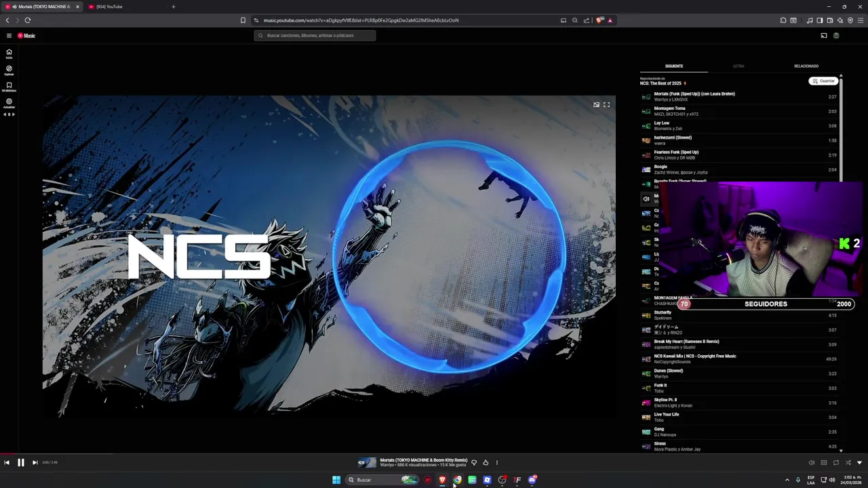
Task: Play Fearless Funk (Sped Up) from queue
Action: tap(739, 155)
